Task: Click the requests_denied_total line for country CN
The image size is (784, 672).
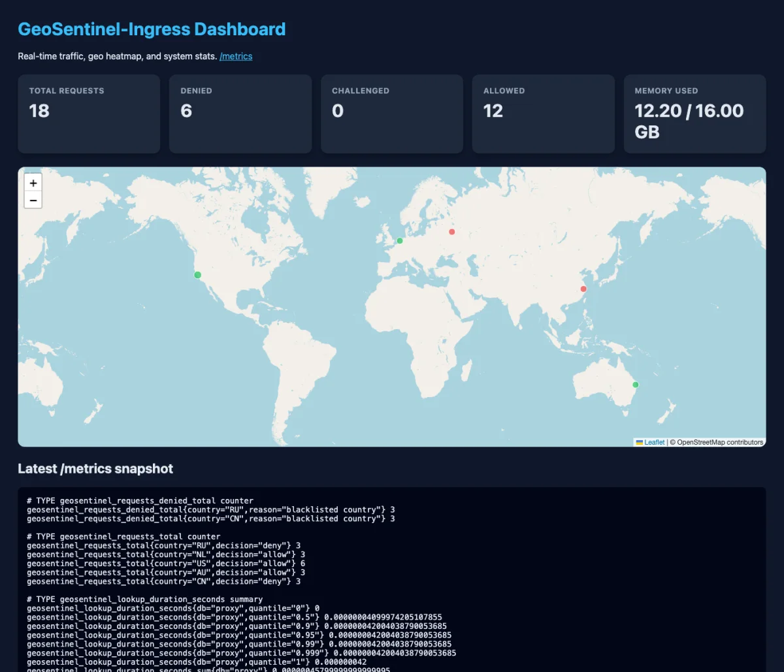Action: (211, 519)
